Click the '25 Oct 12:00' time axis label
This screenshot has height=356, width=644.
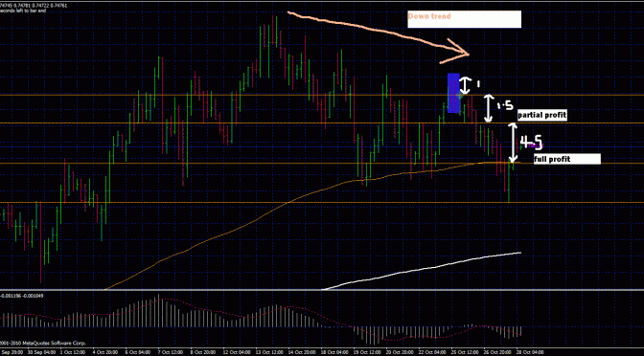coord(466,352)
